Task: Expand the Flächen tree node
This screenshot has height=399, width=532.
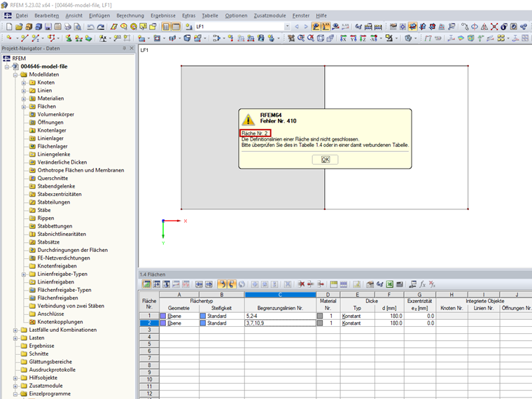Action: [x=24, y=106]
